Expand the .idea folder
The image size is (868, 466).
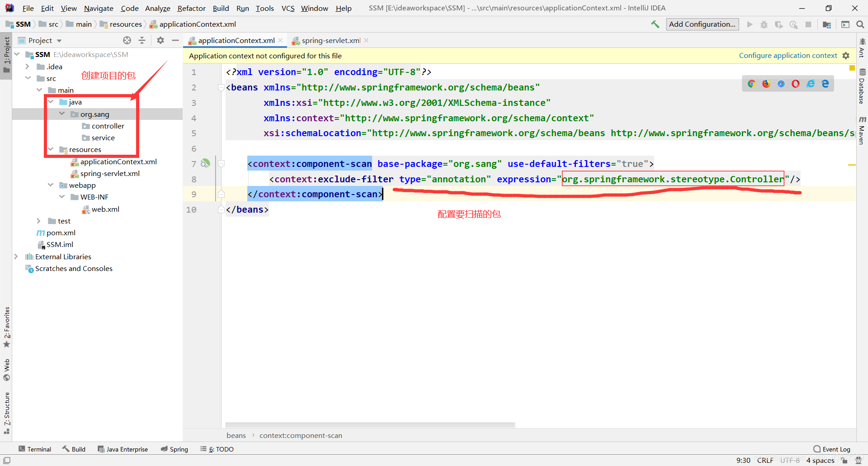pyautogui.click(x=28, y=67)
